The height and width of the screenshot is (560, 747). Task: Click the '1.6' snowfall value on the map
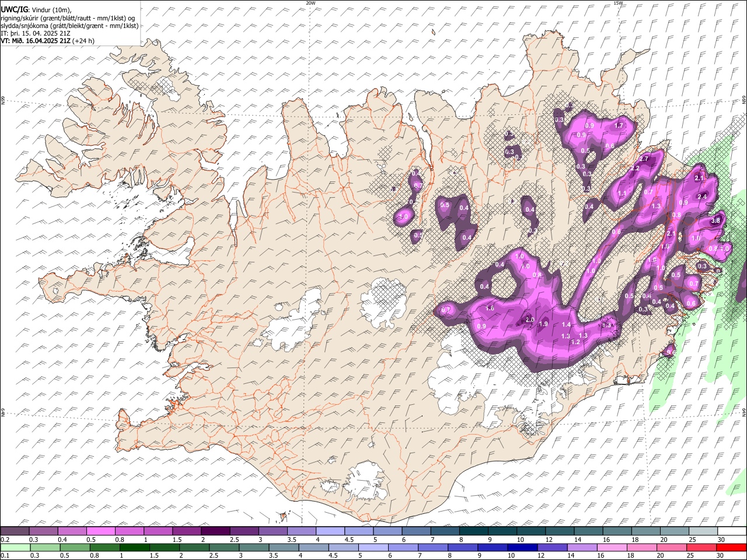click(x=490, y=308)
